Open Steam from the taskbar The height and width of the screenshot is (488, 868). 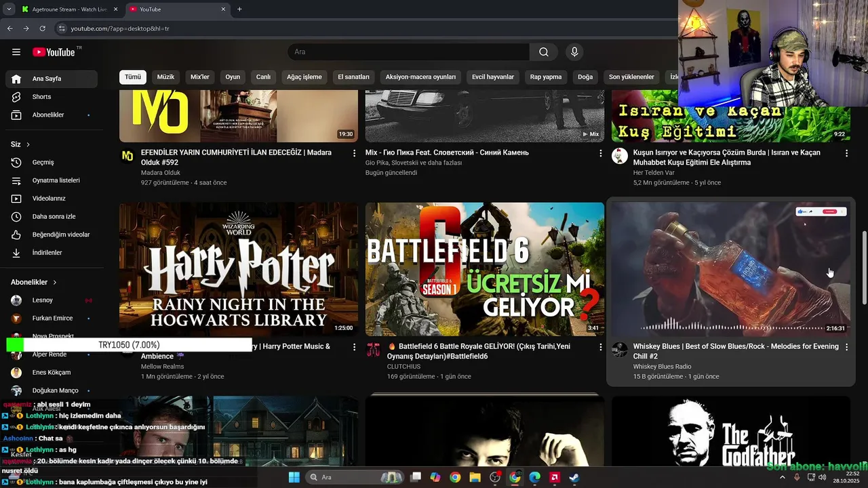coord(574,477)
